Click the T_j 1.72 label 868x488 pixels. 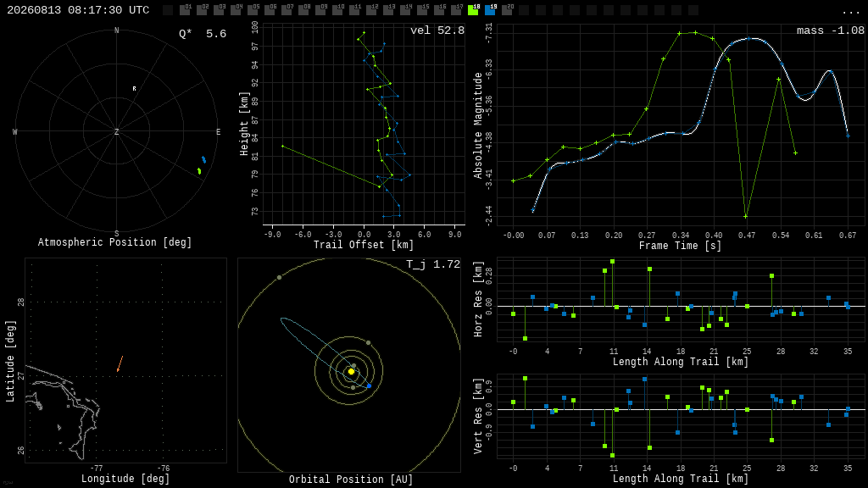[433, 264]
